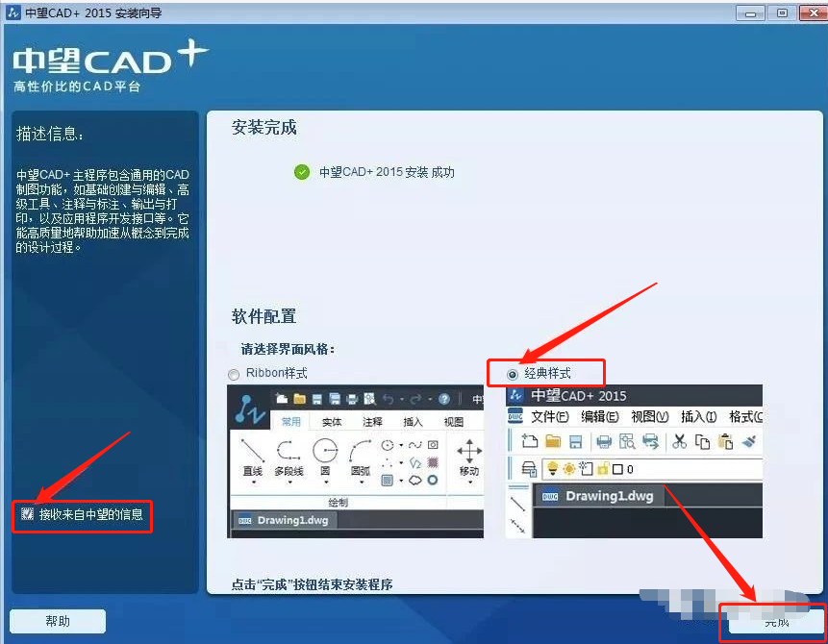Click the Copy icon in classic preview
Image resolution: width=828 pixels, height=644 pixels.
702,442
